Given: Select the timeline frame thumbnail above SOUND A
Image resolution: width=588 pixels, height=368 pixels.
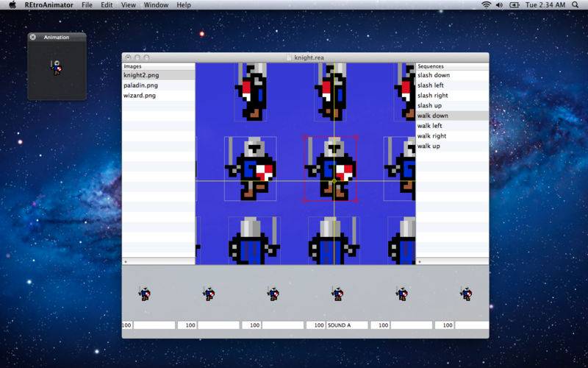Looking at the screenshot, I should pos(337,294).
